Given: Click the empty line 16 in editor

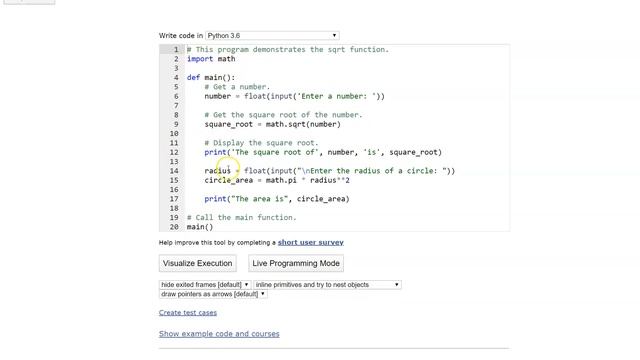Looking at the screenshot, I should [347, 189].
